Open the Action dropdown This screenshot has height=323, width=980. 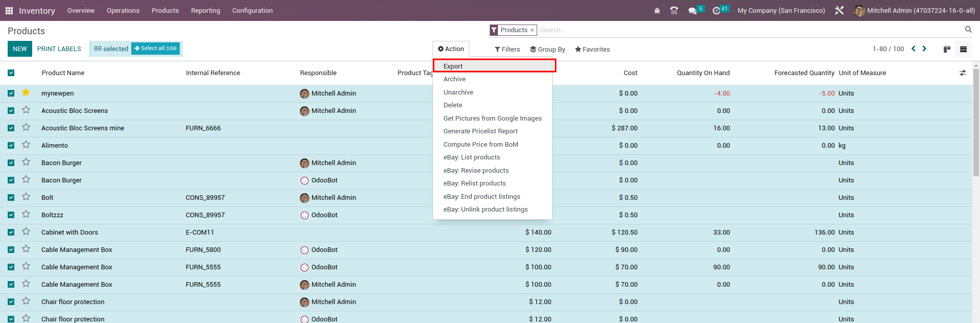[451, 49]
